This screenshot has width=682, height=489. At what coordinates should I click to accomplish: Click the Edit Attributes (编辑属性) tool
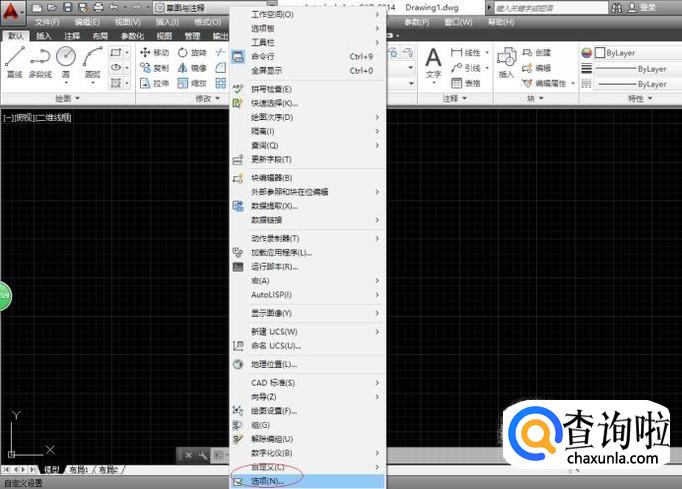coord(545,83)
